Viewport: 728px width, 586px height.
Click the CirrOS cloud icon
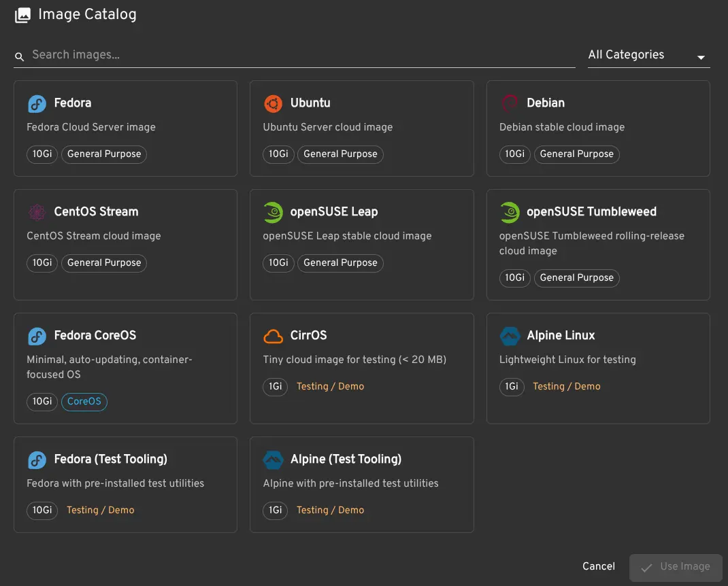click(273, 337)
